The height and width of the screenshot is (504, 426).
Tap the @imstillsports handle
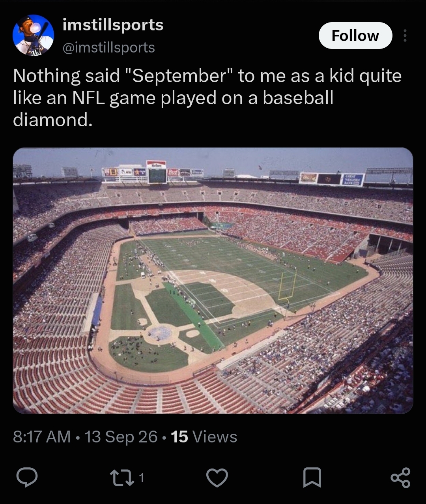coord(109,47)
